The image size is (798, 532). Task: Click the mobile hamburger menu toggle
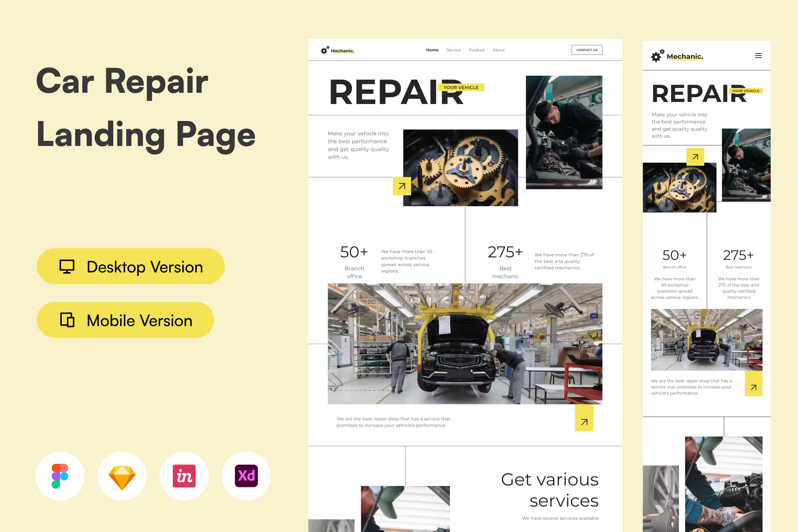pyautogui.click(x=758, y=55)
